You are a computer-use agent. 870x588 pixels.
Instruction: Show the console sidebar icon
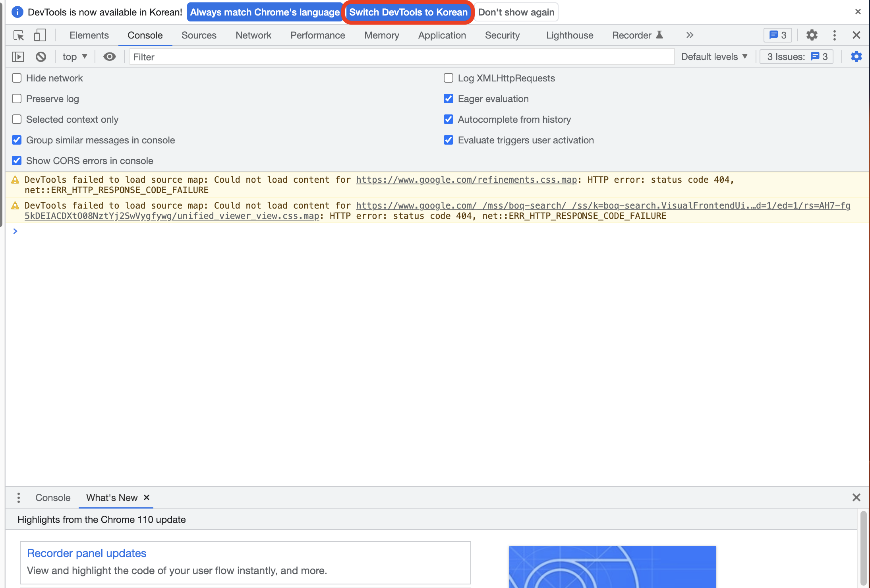point(18,57)
